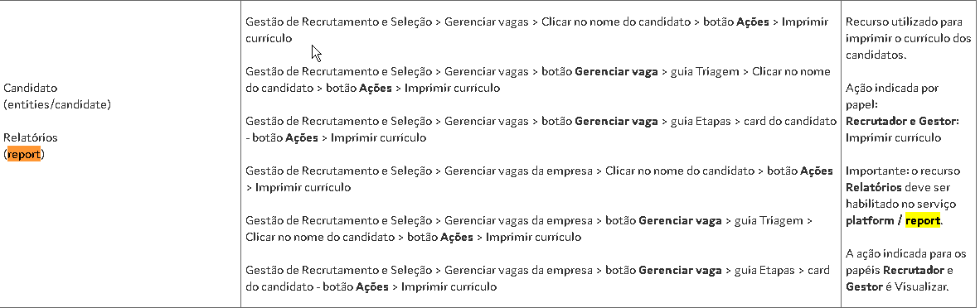Screen dimensions: 980x308
Task: Click the "Relatórios" label in left column
Action: click(x=30, y=137)
